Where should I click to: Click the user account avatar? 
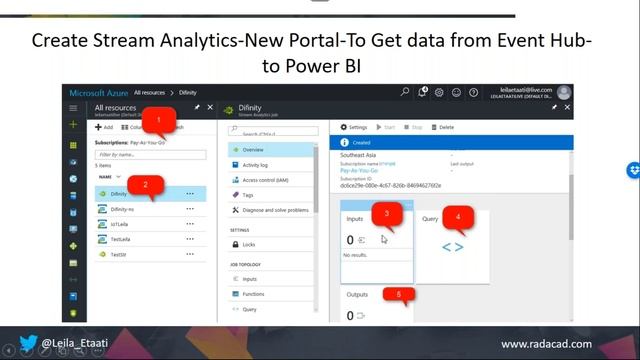click(x=564, y=93)
